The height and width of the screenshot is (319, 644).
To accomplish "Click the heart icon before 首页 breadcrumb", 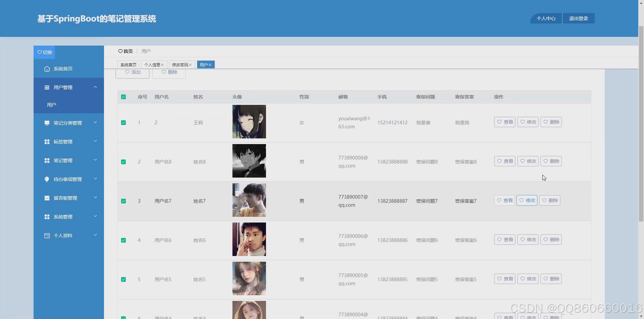I will tap(120, 51).
